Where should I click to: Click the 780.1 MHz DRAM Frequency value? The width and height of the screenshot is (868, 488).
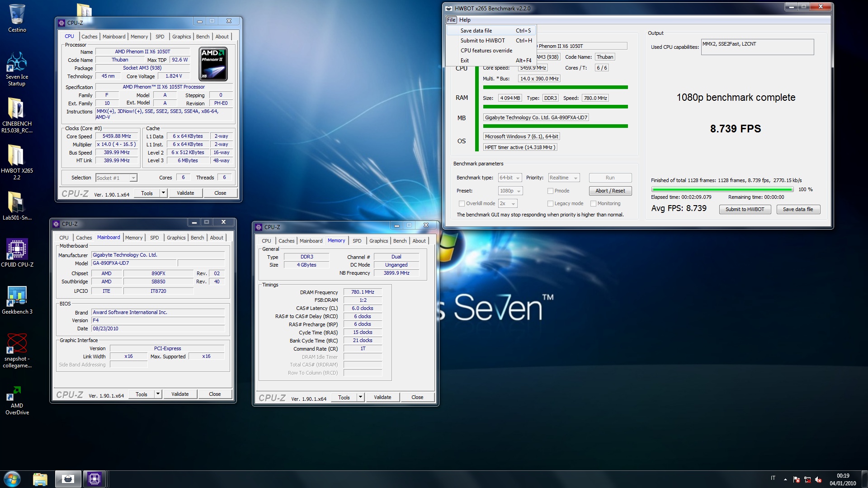pyautogui.click(x=363, y=292)
